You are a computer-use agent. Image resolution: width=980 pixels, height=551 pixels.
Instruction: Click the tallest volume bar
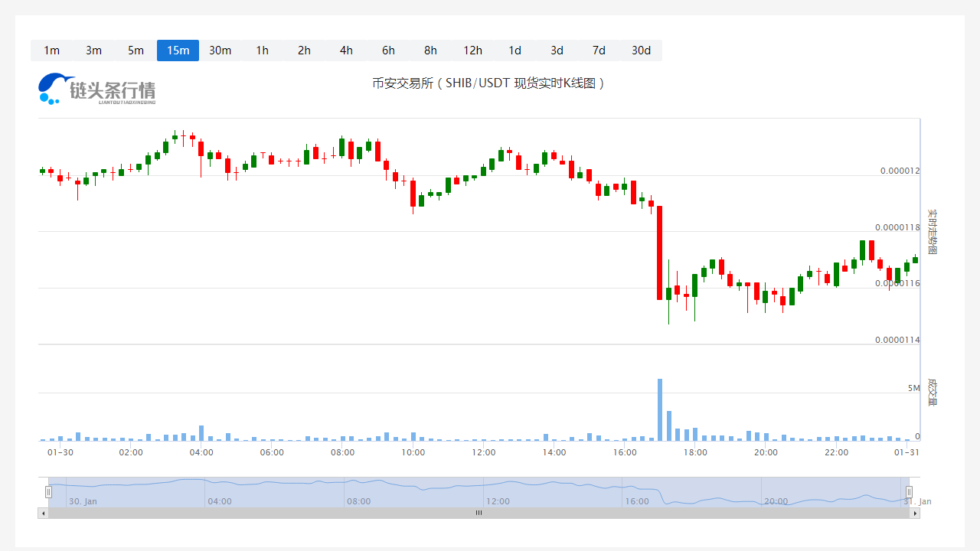pos(659,409)
